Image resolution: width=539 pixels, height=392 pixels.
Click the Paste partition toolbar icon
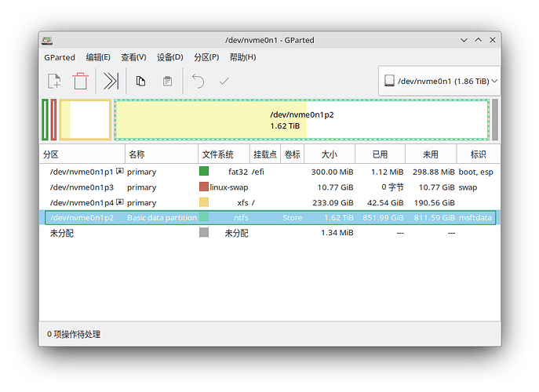167,81
